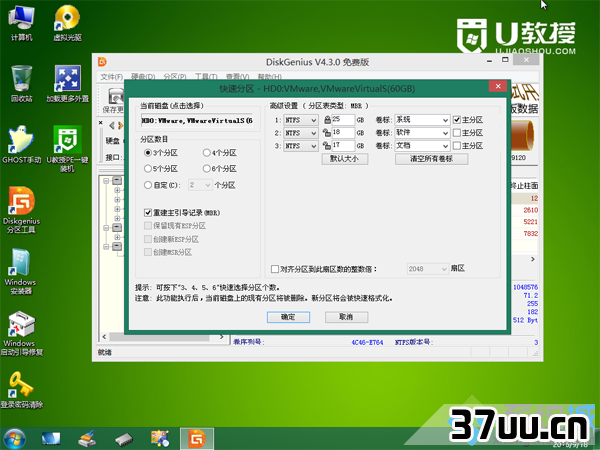Collapse the top disk tree node
Viewport: 600px width, 450px height.
[106, 181]
